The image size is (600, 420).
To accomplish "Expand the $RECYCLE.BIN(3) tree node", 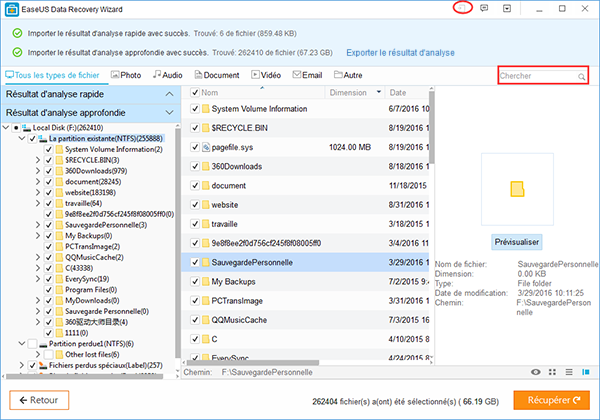I will pyautogui.click(x=38, y=160).
